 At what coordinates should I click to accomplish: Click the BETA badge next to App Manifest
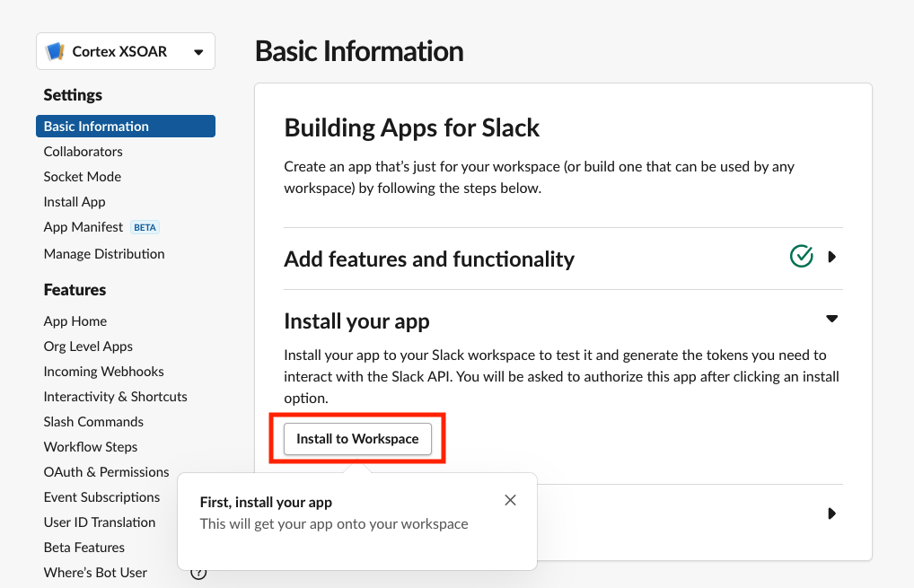tap(145, 227)
